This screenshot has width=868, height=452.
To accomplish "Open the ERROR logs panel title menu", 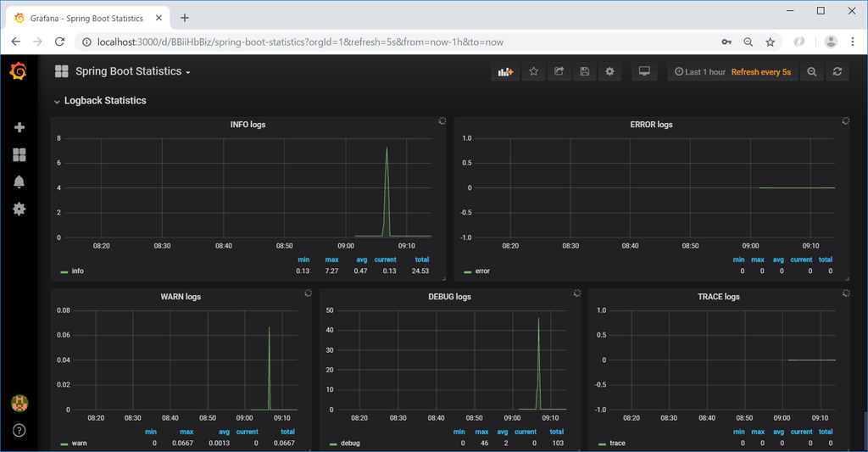I will [651, 125].
